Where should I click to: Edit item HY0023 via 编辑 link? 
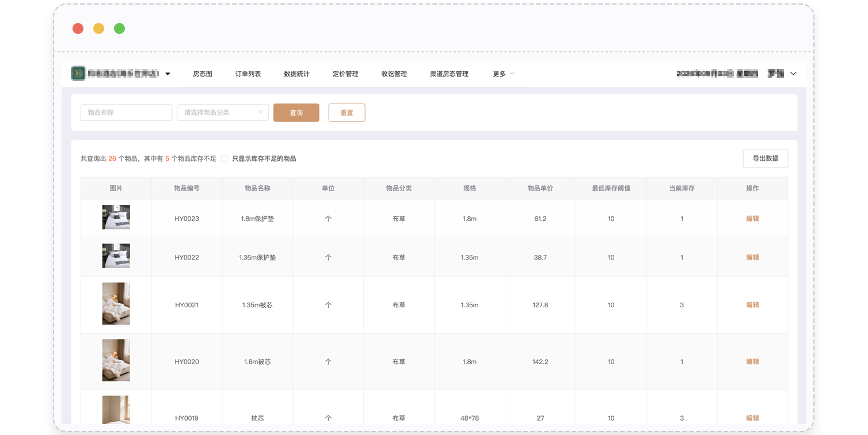(752, 219)
